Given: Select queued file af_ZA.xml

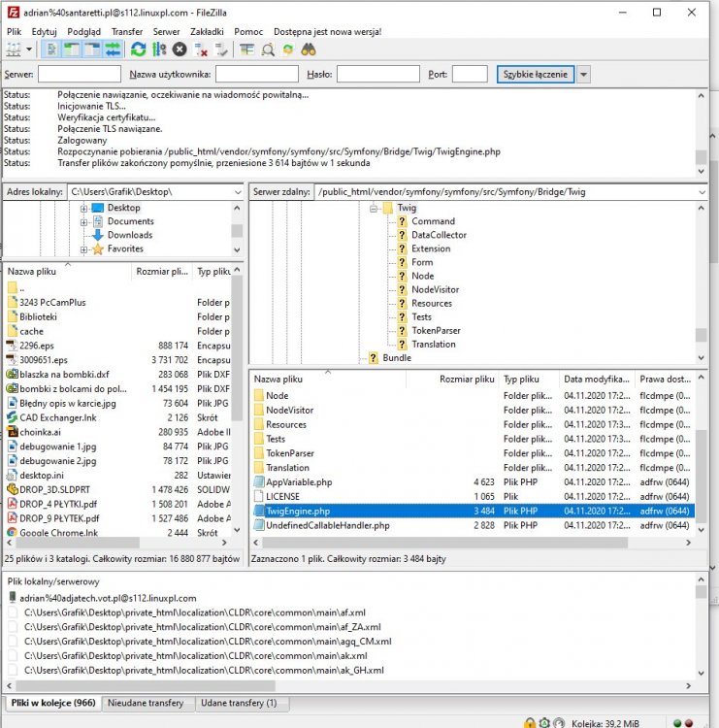Looking at the screenshot, I should pos(203,627).
